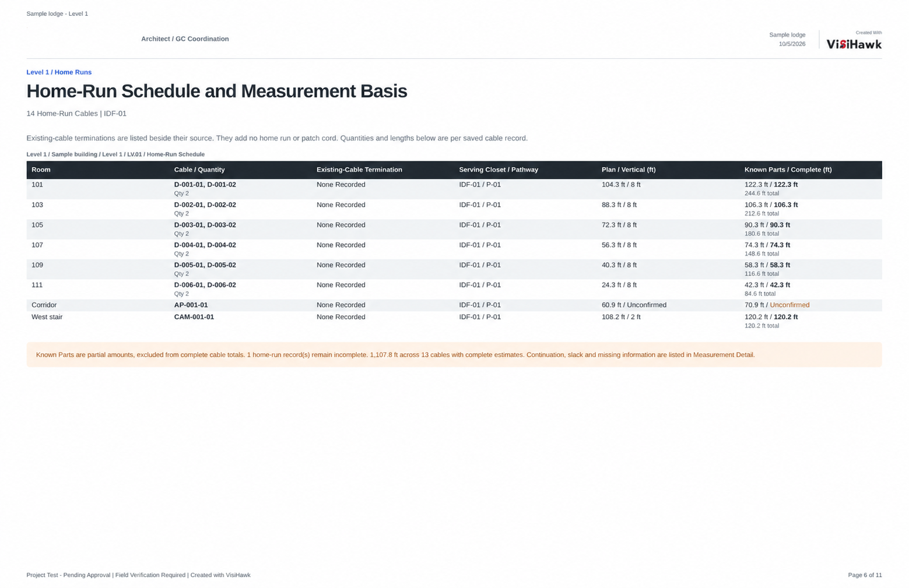Click the 'Room' column header
Viewport: 909px width, 588px height.
tap(41, 170)
